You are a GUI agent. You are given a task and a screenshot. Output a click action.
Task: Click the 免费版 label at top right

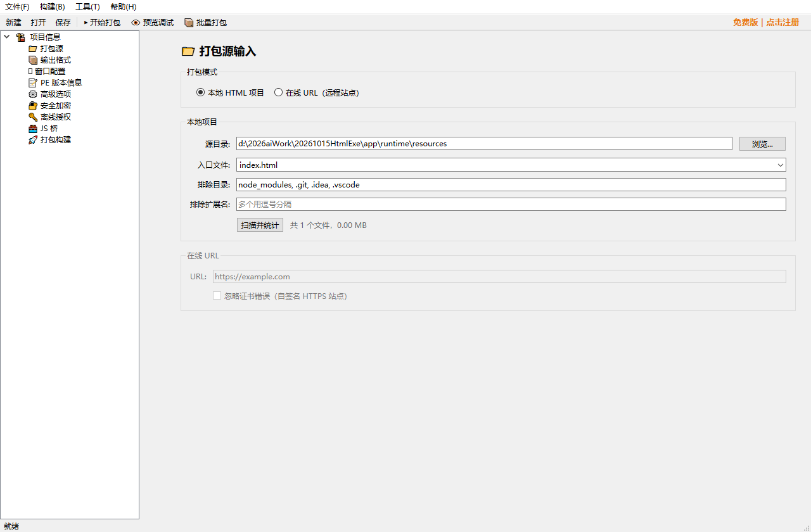[x=745, y=22]
